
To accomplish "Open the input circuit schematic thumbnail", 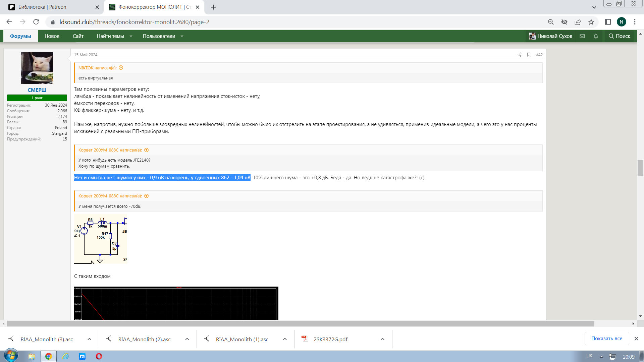I will (101, 239).
